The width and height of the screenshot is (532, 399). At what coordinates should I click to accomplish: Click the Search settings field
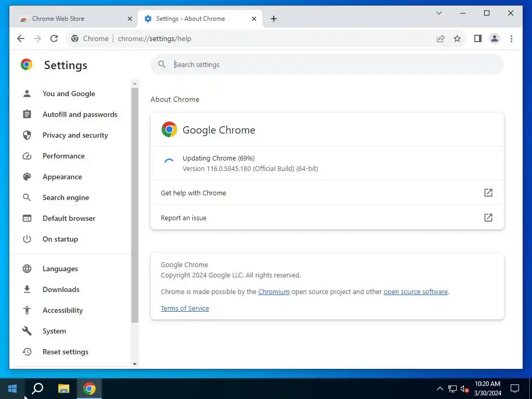point(327,64)
